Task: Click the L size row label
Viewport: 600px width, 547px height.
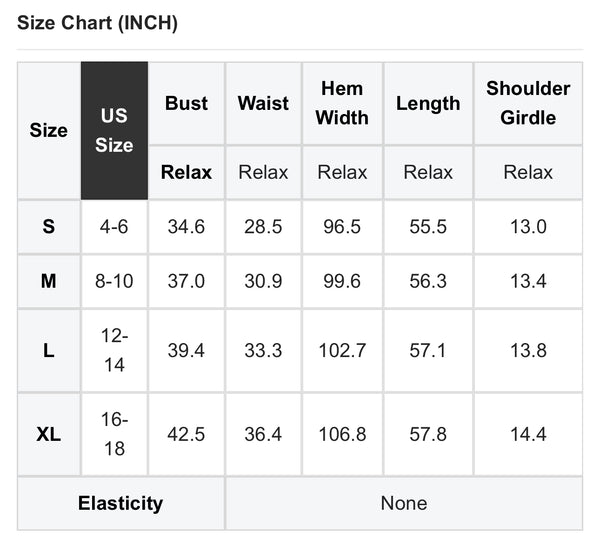Action: click(49, 350)
